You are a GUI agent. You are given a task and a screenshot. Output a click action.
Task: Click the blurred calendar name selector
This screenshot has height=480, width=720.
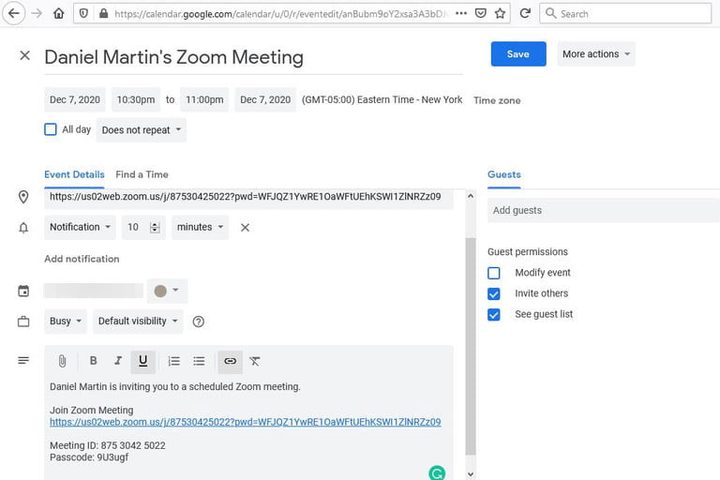[94, 291]
